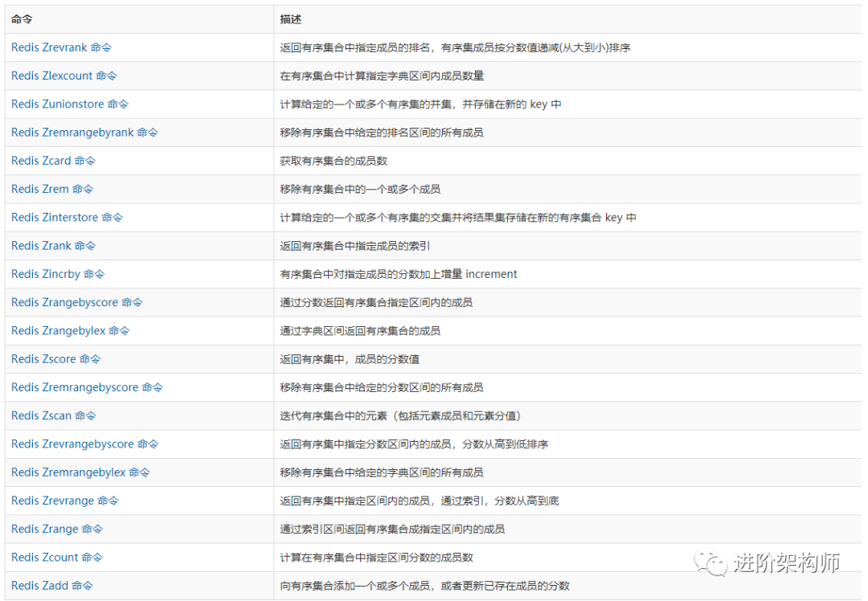
Task: Open the Redis Zadd 命令 link
Action: point(52,586)
